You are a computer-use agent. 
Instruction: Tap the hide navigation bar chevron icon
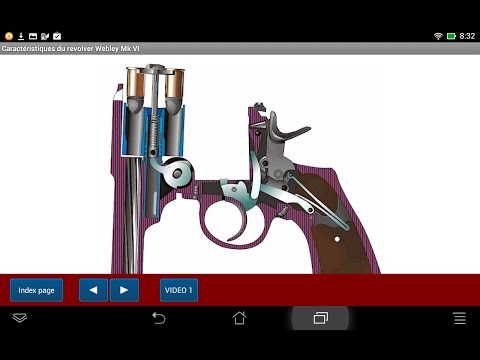[x=20, y=318]
